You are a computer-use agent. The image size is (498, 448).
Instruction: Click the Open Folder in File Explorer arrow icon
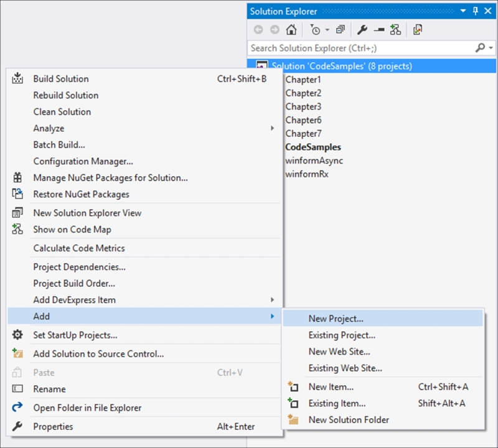(x=17, y=407)
